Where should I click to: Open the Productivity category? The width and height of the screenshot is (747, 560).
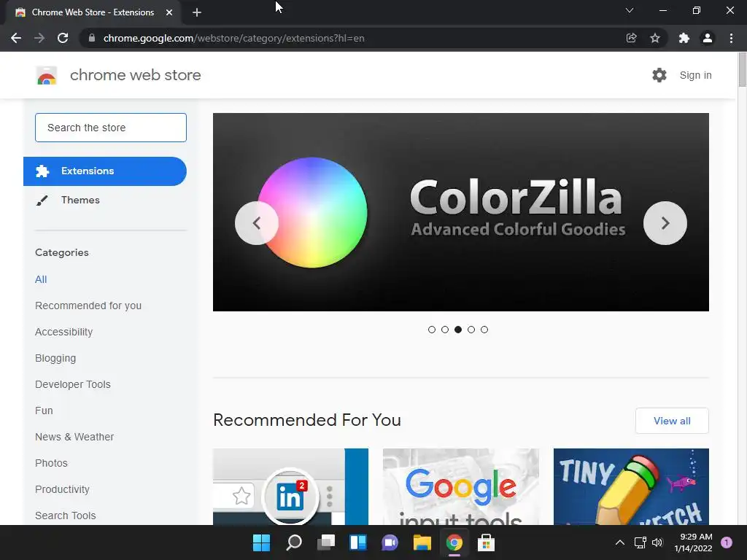click(x=63, y=489)
